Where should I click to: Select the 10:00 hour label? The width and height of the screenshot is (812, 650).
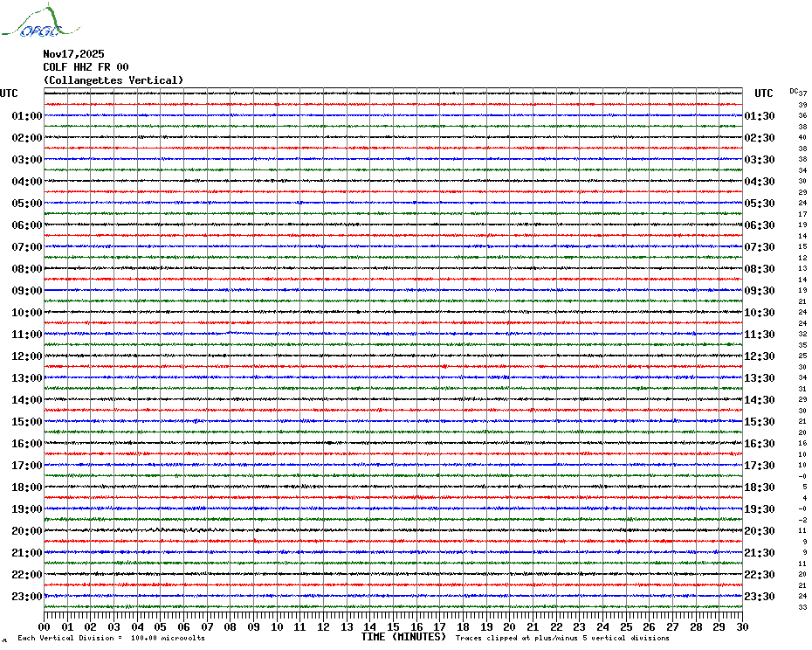coord(27,313)
